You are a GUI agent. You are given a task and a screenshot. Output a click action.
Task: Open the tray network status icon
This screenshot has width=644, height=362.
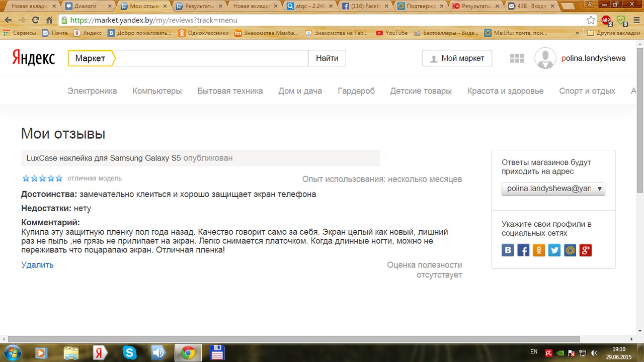[x=582, y=353]
